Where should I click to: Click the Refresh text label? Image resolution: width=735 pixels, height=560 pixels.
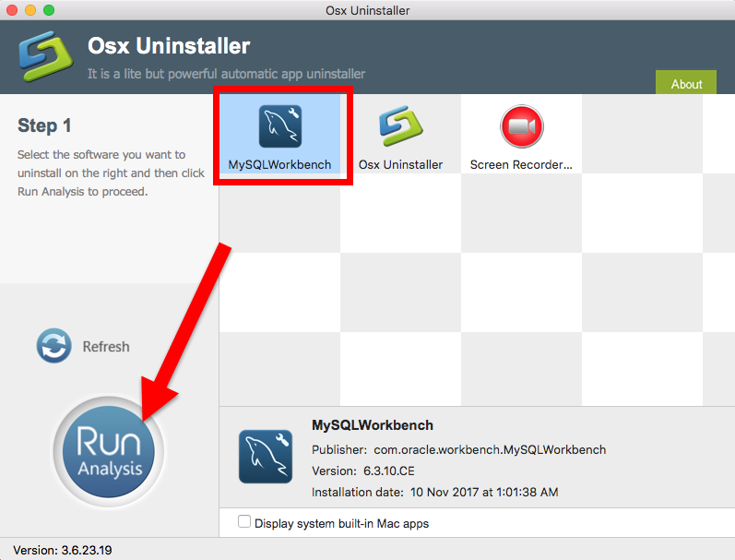[106, 347]
